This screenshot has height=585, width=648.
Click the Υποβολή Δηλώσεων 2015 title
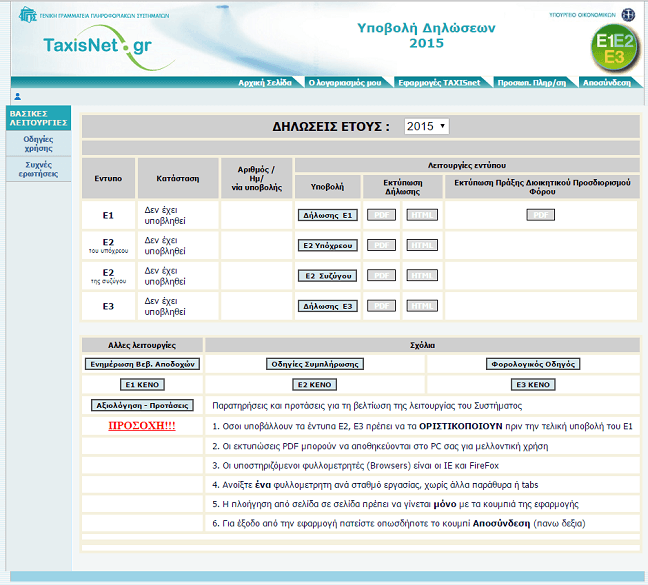pos(426,36)
